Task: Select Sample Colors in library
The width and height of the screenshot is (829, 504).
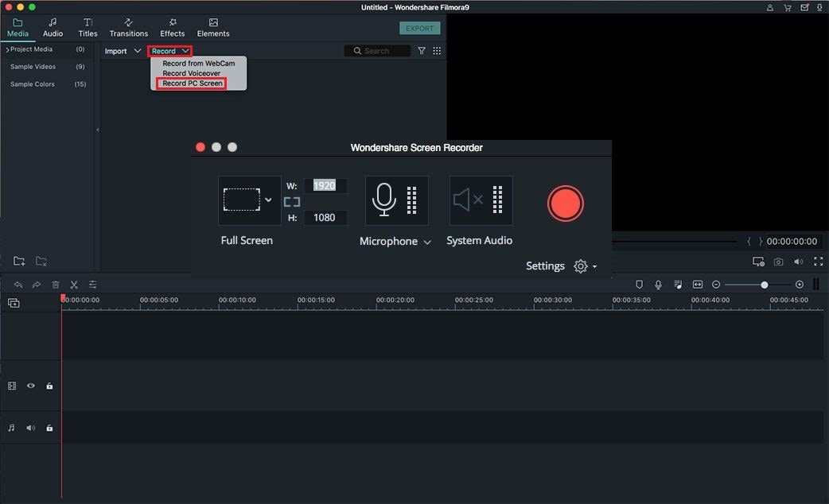Action: click(x=33, y=84)
